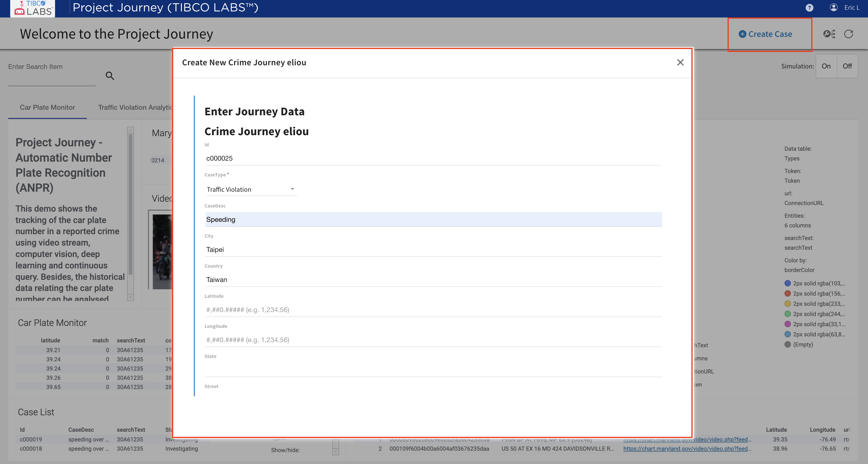The image size is (868, 464).
Task: Switch to the Traffic Violation Analytics tab
Action: click(x=135, y=108)
